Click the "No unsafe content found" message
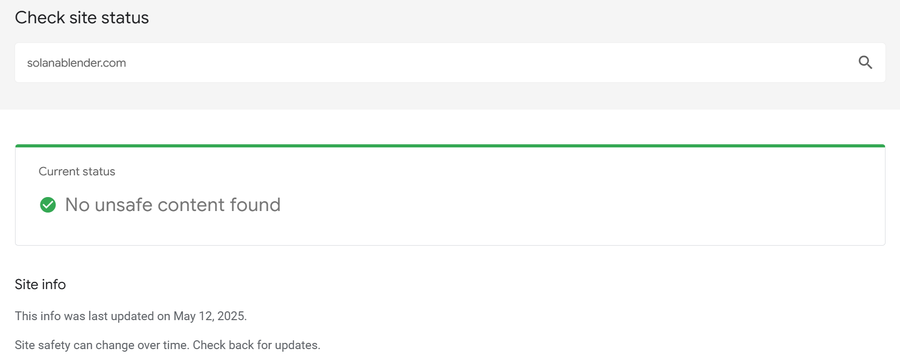This screenshot has height=361, width=900. 173,205
